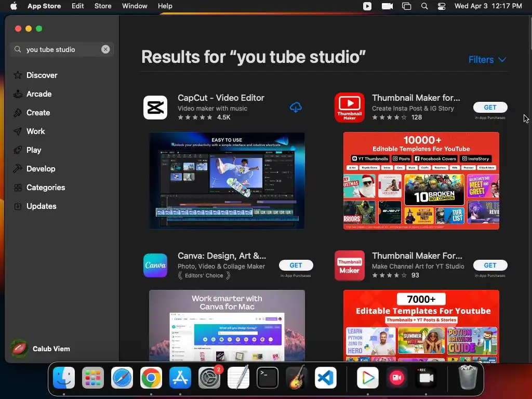Open the Help menu
532x399 pixels.
click(165, 6)
